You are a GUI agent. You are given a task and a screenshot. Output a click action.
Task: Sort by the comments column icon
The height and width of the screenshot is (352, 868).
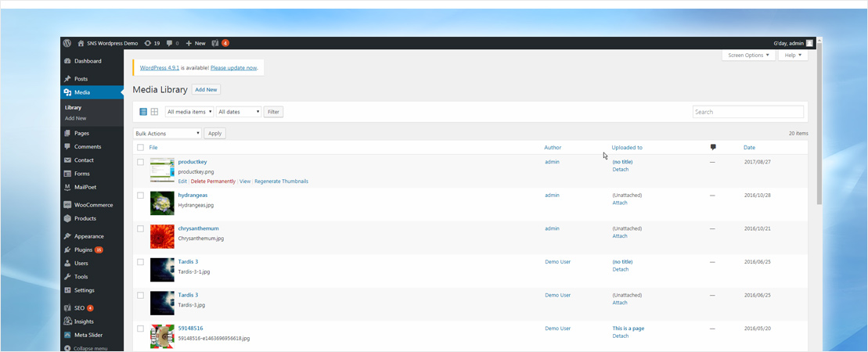712,147
